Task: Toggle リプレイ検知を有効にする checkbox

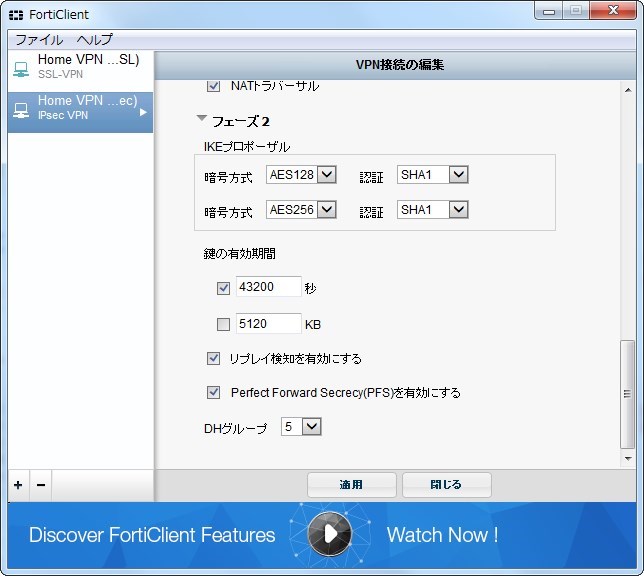Action: [213, 358]
